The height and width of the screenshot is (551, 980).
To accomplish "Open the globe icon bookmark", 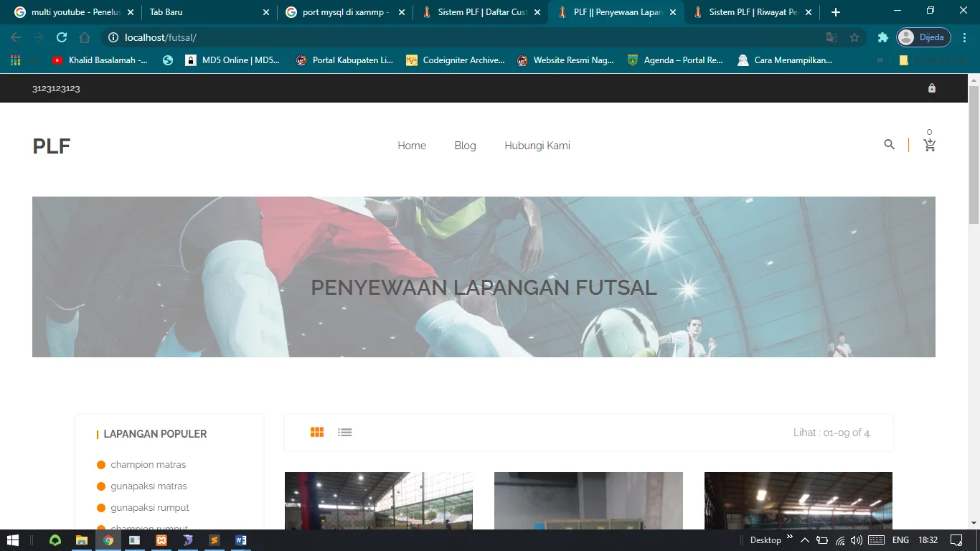I will [x=168, y=60].
